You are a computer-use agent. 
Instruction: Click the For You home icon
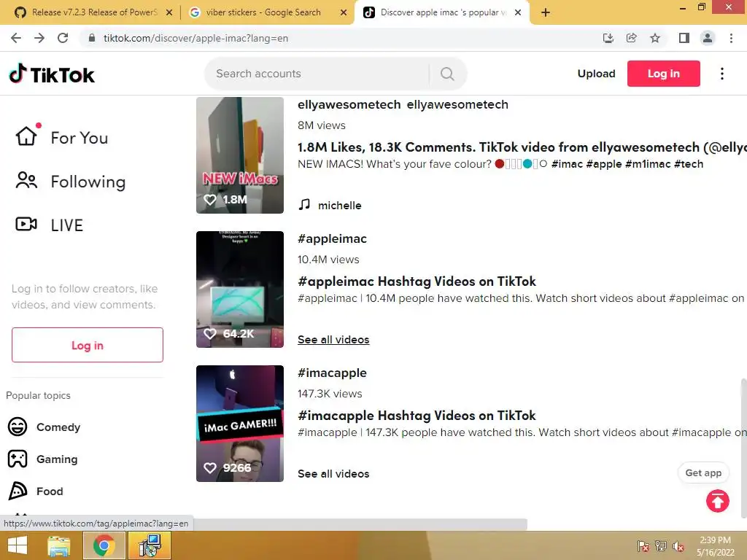[x=26, y=136]
